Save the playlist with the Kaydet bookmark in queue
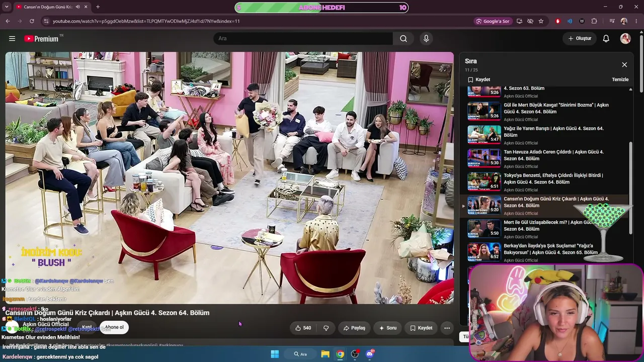This screenshot has width=644, height=362. [479, 79]
